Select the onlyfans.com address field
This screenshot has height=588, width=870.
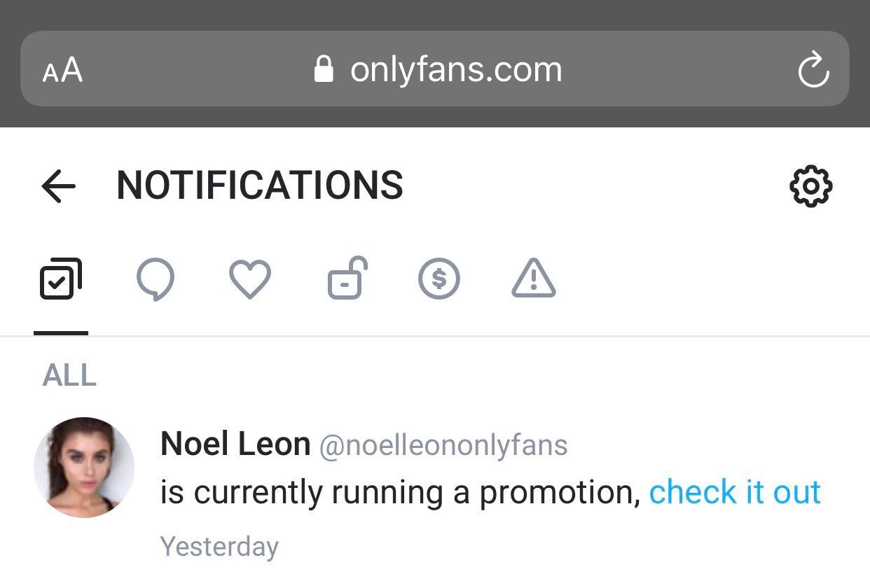(x=456, y=69)
